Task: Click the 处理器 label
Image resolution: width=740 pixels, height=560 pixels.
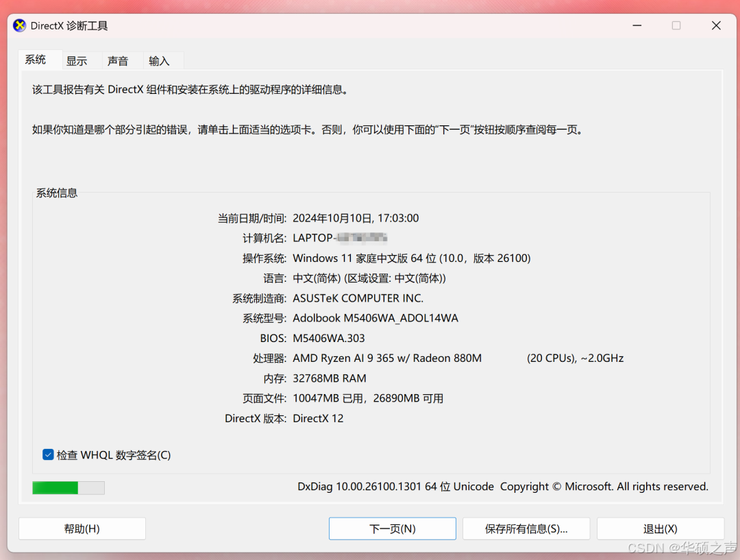Action: [269, 358]
